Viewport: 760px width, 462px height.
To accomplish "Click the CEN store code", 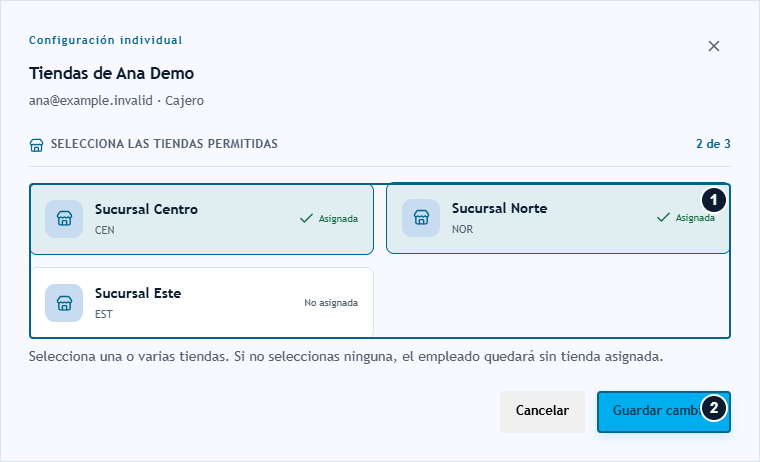I will pyautogui.click(x=105, y=230).
